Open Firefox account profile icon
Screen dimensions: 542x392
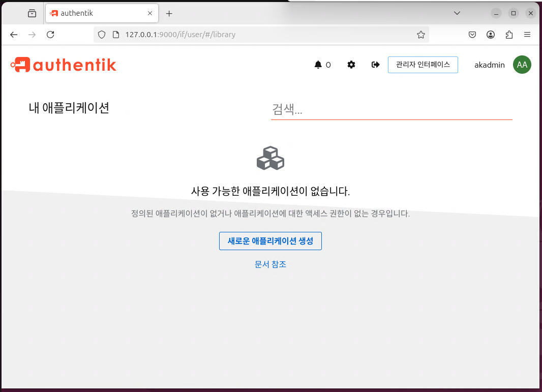pyautogui.click(x=491, y=35)
